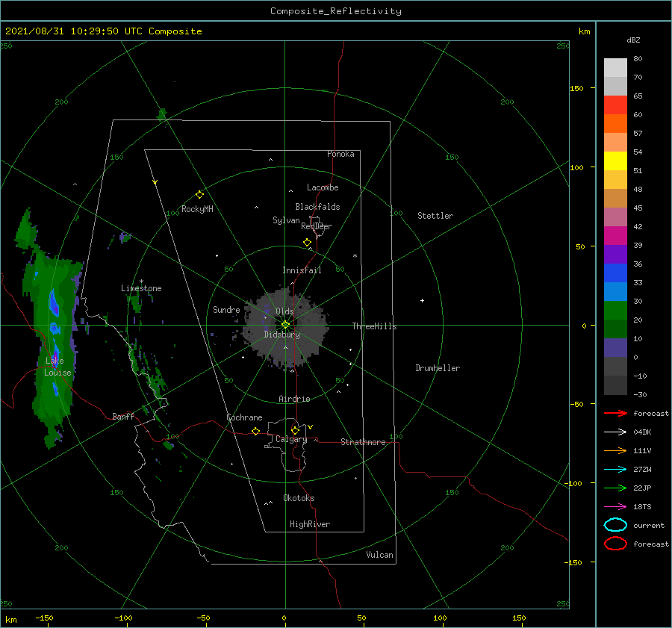Click the Vulcan label
The height and width of the screenshot is (628, 672).
coord(379,555)
